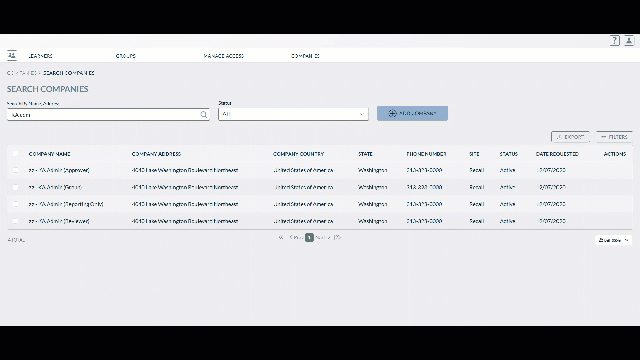Click the Add Company button
This screenshot has height=360, width=640.
pyautogui.click(x=412, y=113)
